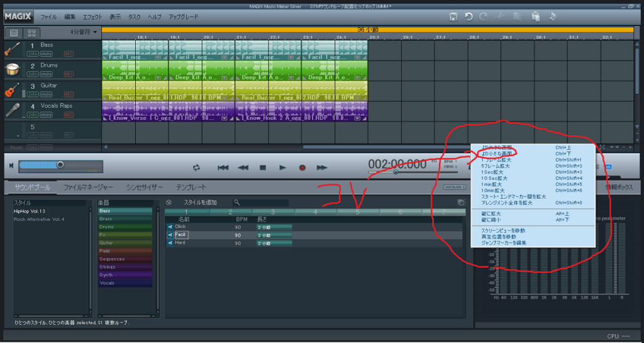Select the Vocals instrument category
The height and width of the screenshot is (343, 644).
pos(125,283)
